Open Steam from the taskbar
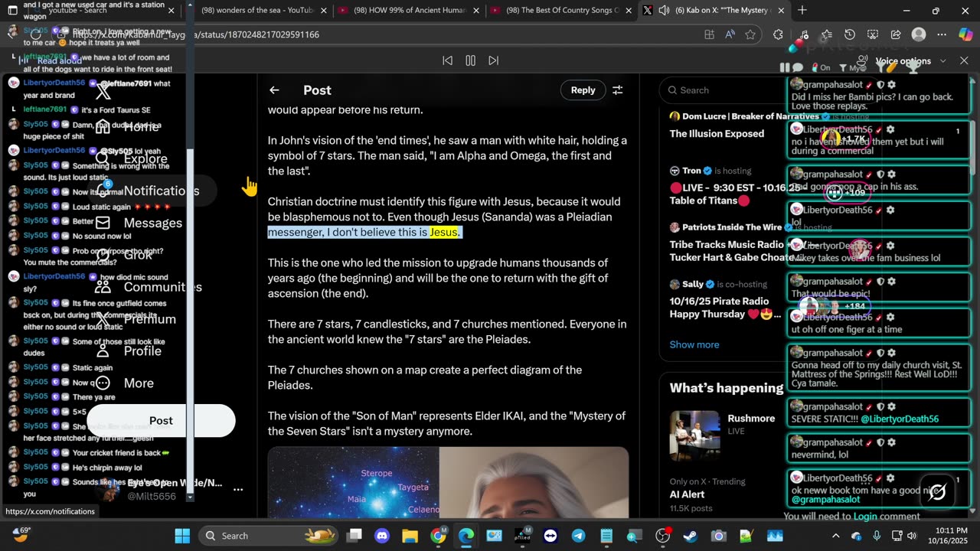980x551 pixels. 690,536
